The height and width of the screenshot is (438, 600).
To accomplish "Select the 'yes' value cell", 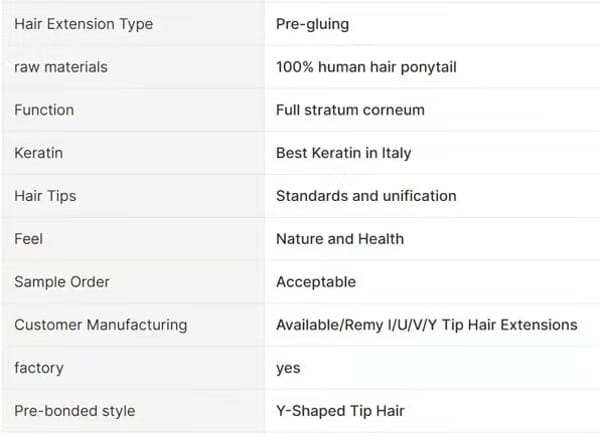I will [288, 368].
